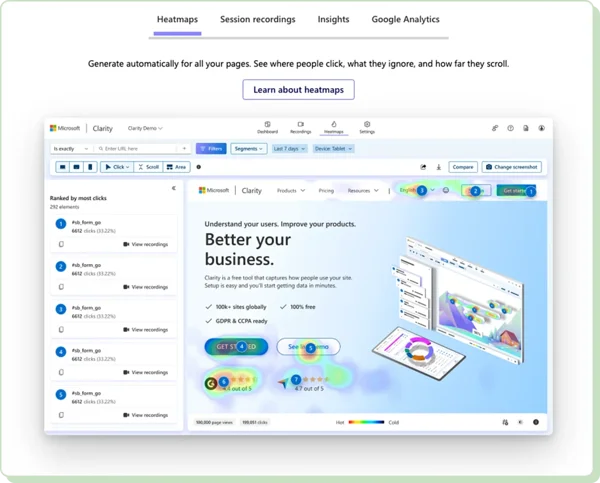Switch to the Session recordings tab
The image size is (600, 483).
click(258, 19)
